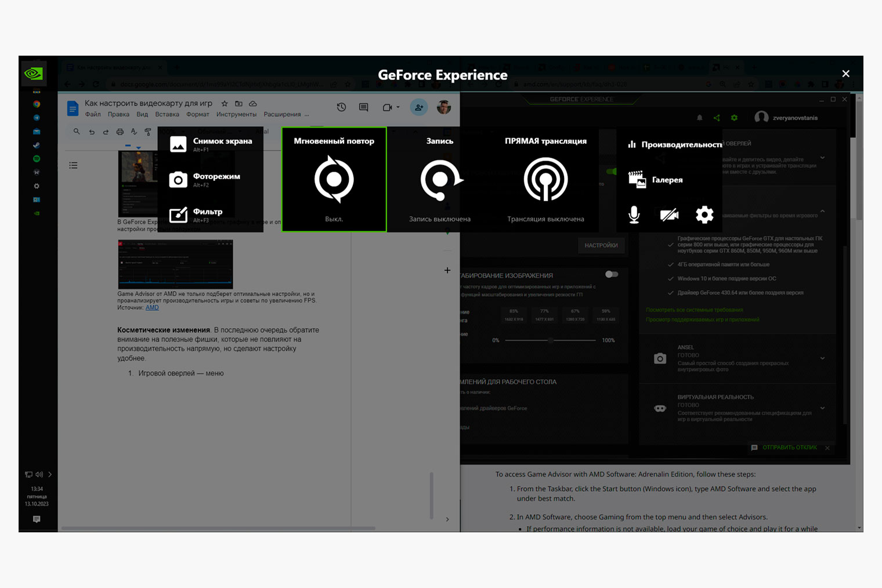Viewport: 882px width, 588px height.
Task: Open Производительность performance panel
Action: point(674,144)
